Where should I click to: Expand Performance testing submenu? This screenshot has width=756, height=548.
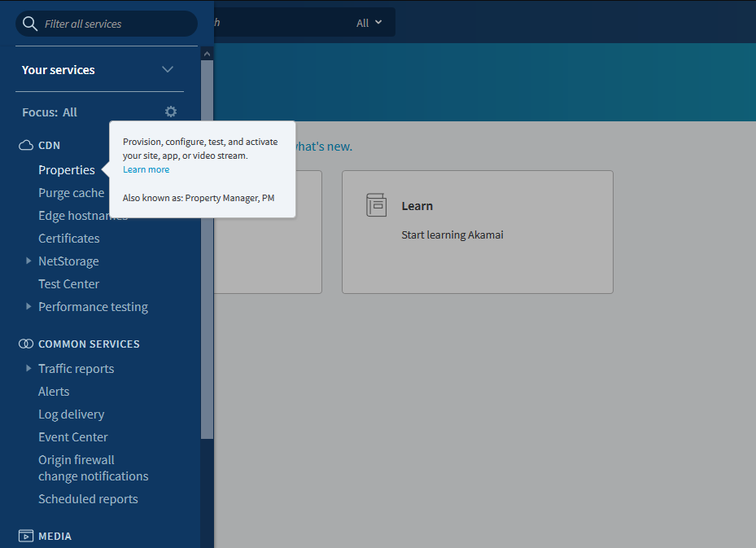tap(29, 307)
